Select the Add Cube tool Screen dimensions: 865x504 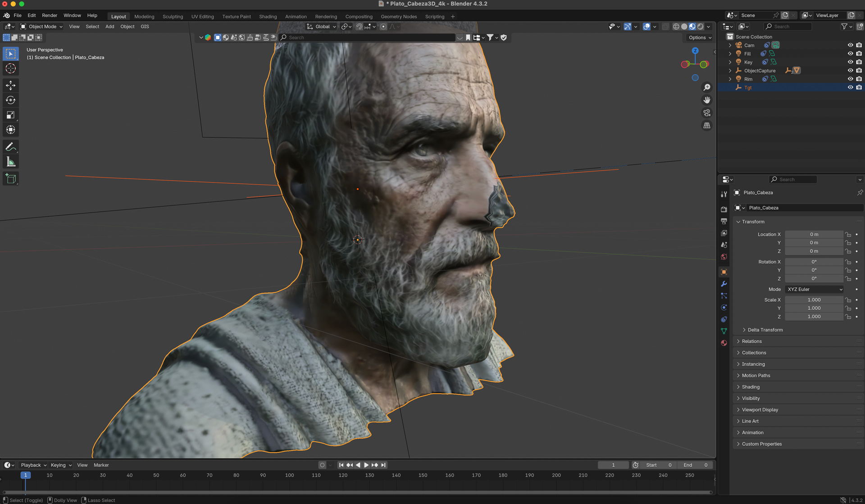coord(11,179)
